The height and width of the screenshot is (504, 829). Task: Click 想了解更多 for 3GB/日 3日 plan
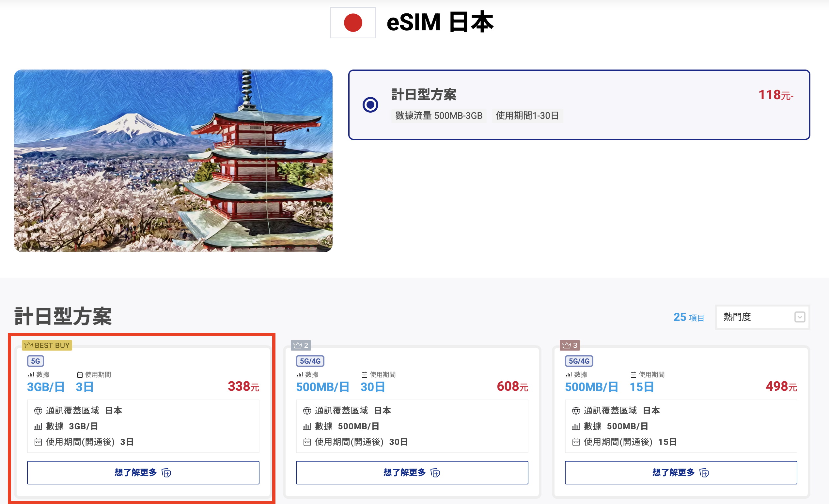coord(143,472)
